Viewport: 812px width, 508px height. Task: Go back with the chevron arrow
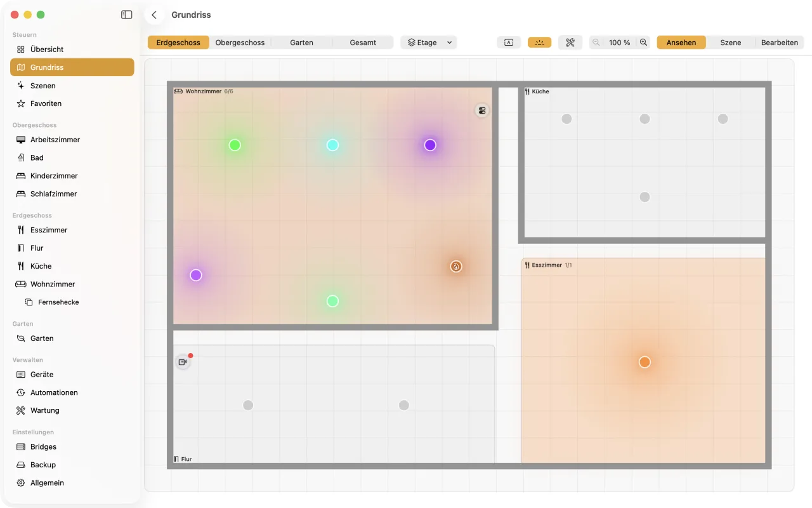154,15
